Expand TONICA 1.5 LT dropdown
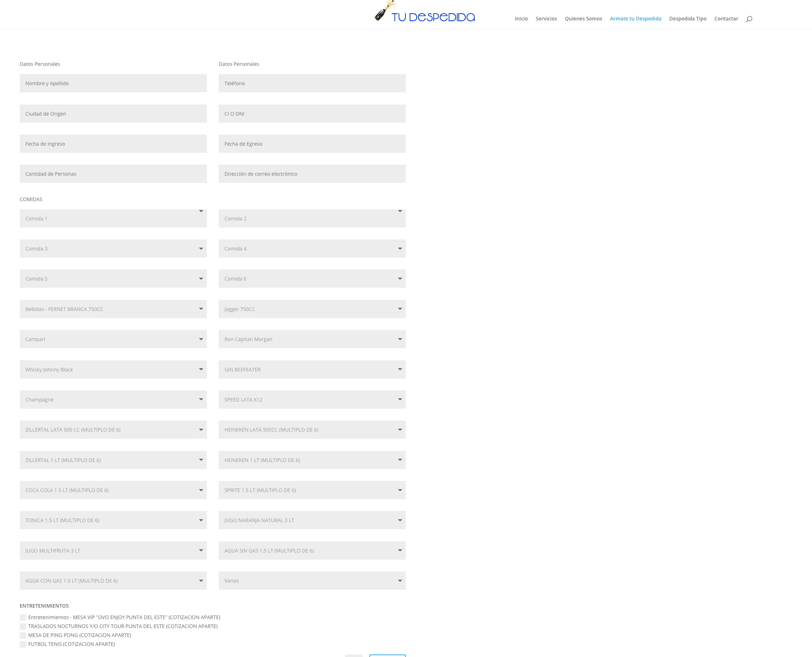 pyautogui.click(x=113, y=520)
